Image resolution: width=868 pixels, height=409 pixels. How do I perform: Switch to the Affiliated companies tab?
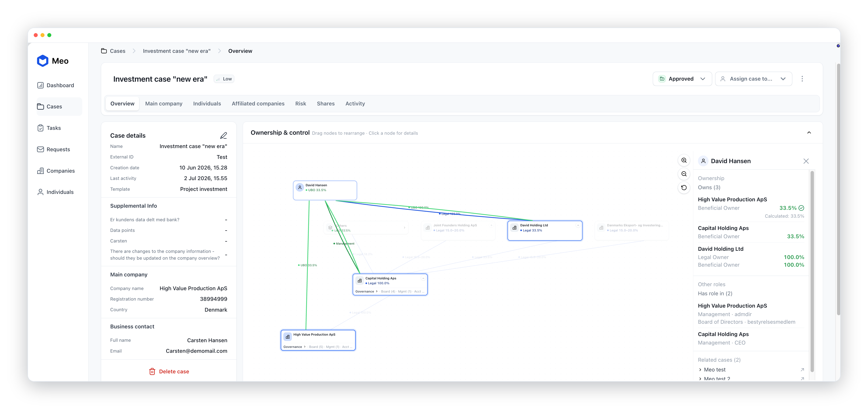(x=258, y=104)
